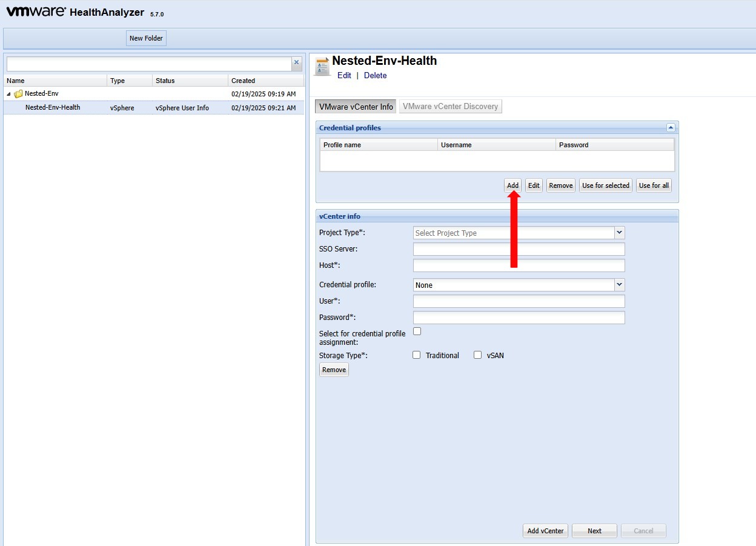
Task: Open the Edit link under Nested-Env-Health
Action: tap(344, 76)
